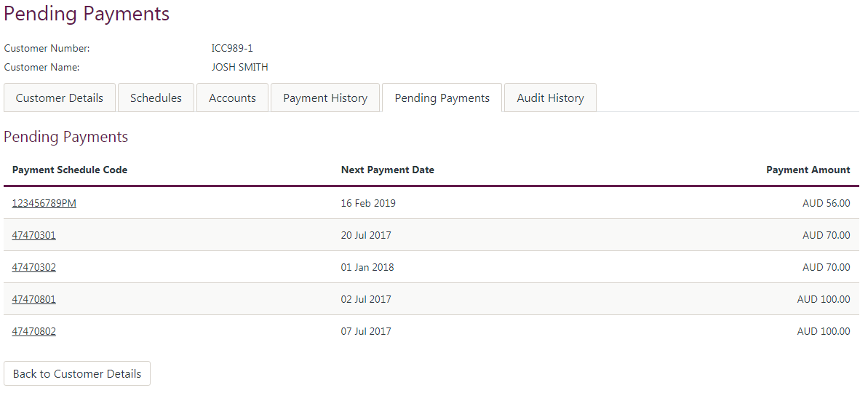Click the Payment Amount column header

coord(808,170)
